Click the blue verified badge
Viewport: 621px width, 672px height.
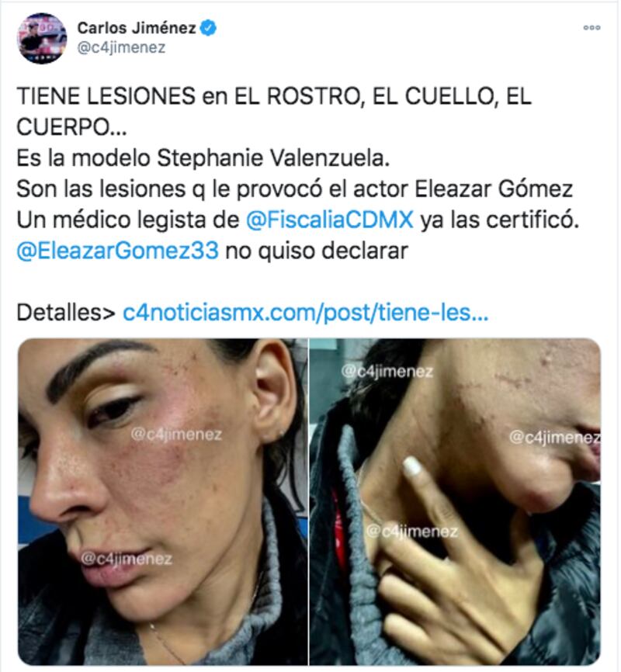click(x=209, y=28)
